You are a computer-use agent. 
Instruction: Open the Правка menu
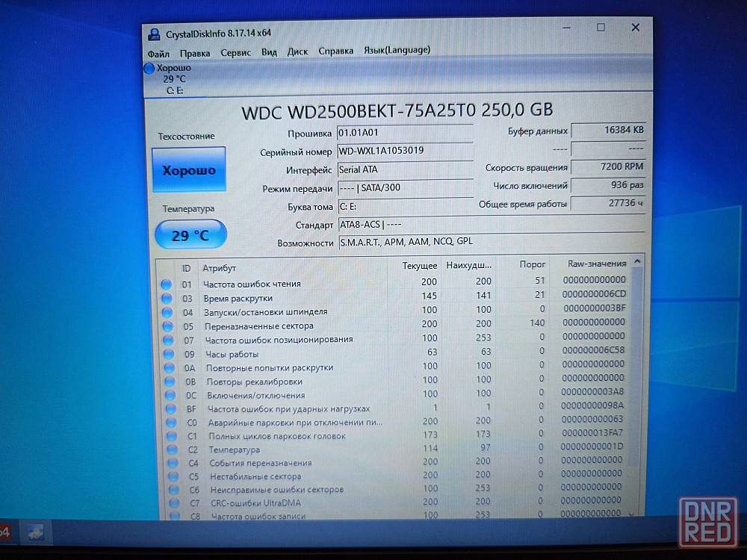pos(195,53)
